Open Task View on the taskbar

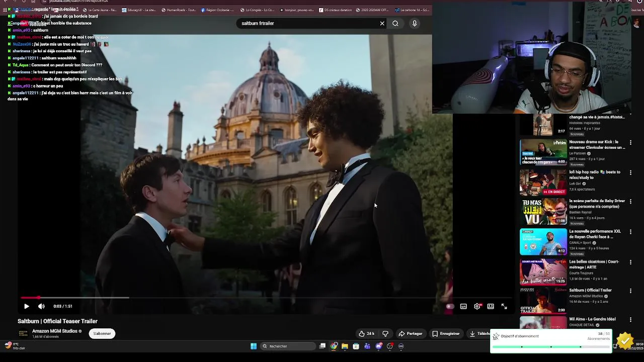point(323,346)
